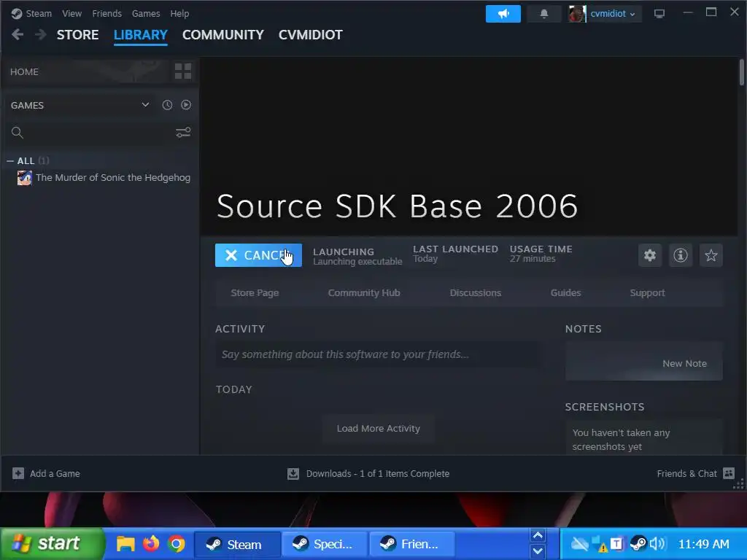This screenshot has width=747, height=560.
Task: Go to the STORE tab
Action: tap(77, 35)
